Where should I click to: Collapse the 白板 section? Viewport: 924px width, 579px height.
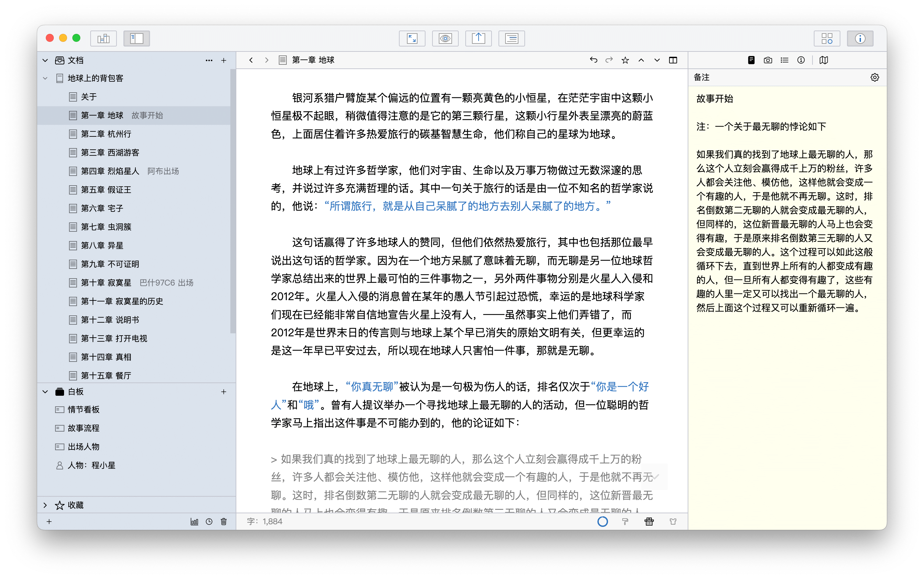(45, 391)
